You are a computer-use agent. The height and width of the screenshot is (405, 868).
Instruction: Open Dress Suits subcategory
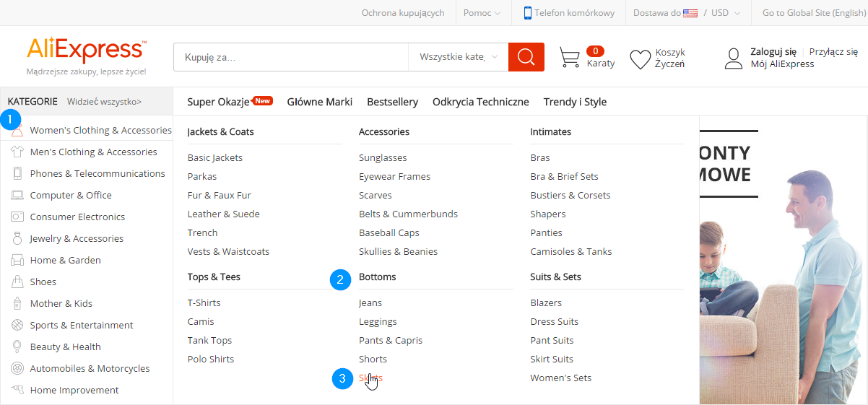555,321
